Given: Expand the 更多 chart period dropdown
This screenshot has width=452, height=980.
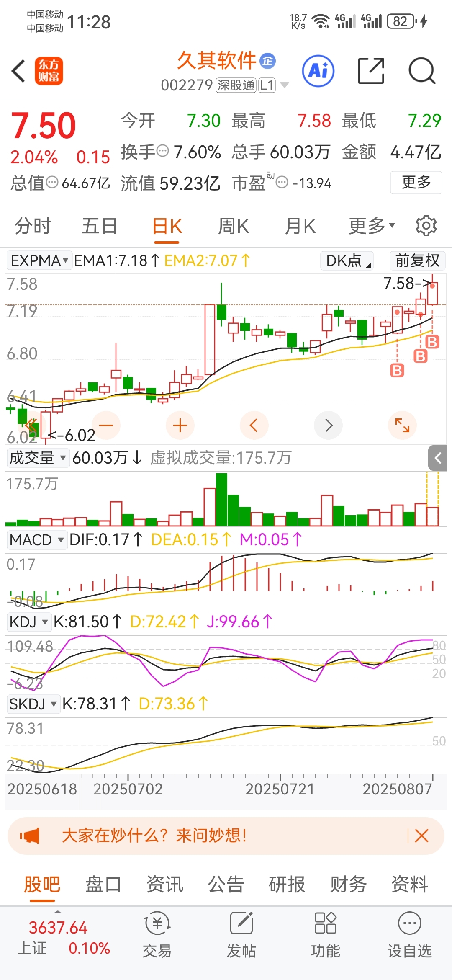Looking at the screenshot, I should point(372,226).
